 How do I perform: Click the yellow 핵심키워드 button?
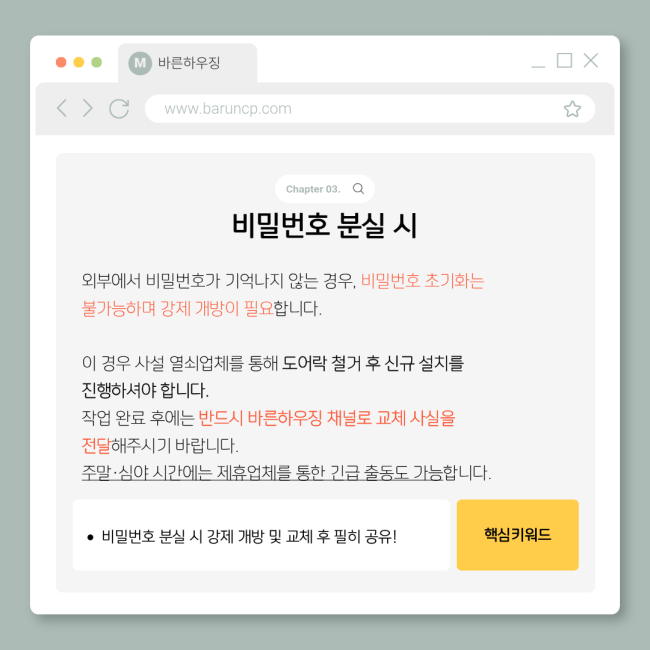(517, 535)
